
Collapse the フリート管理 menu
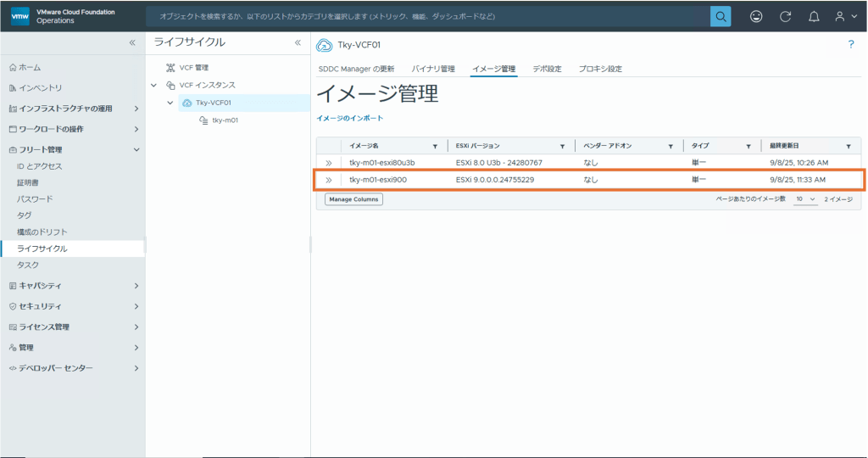[136, 149]
